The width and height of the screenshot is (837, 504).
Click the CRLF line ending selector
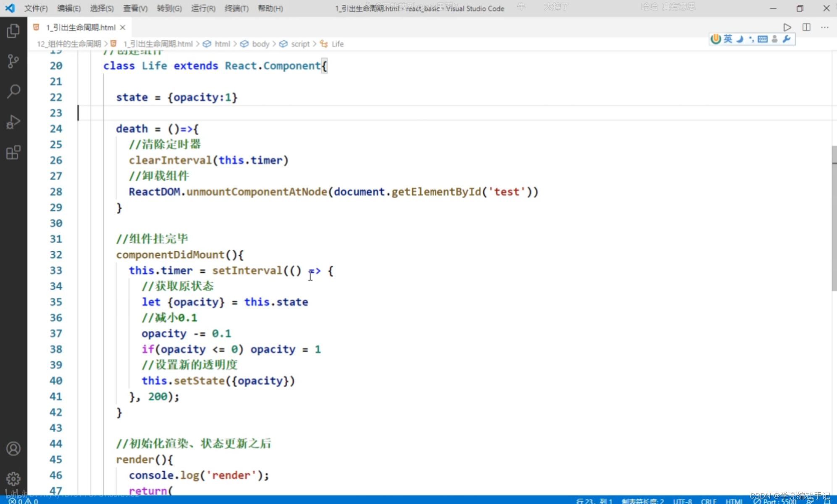point(708,501)
